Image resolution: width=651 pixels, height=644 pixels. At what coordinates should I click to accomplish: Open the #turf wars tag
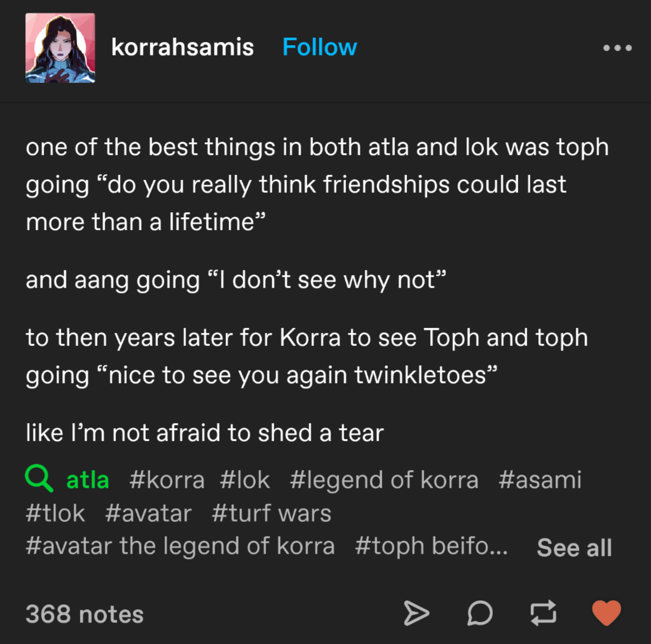[x=271, y=513]
